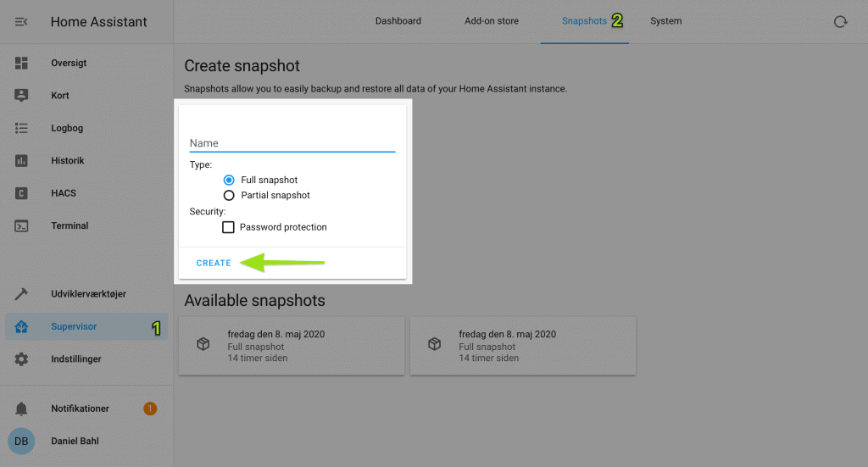Open the HACS icon in the sidebar
The width and height of the screenshot is (868, 467).
coord(21,193)
